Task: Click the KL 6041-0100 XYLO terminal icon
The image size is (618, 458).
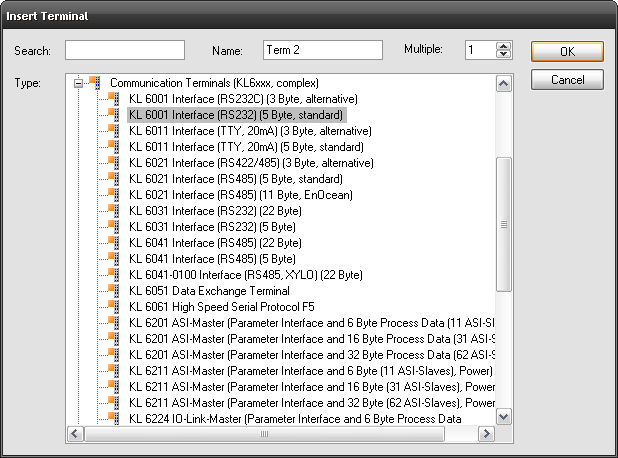Action: point(114,274)
